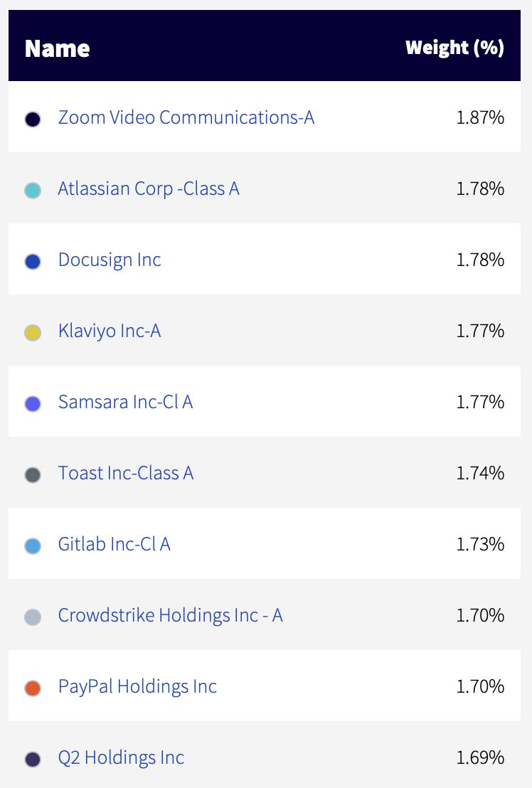The height and width of the screenshot is (788, 532).
Task: Select the blue dot next to Docusign Inc
Action: pyautogui.click(x=33, y=261)
